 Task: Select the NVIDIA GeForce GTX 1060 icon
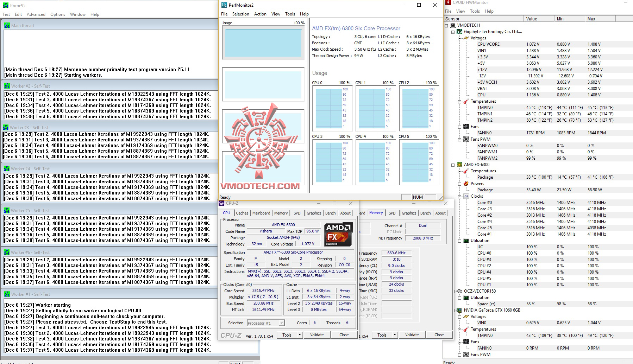tap(459, 310)
